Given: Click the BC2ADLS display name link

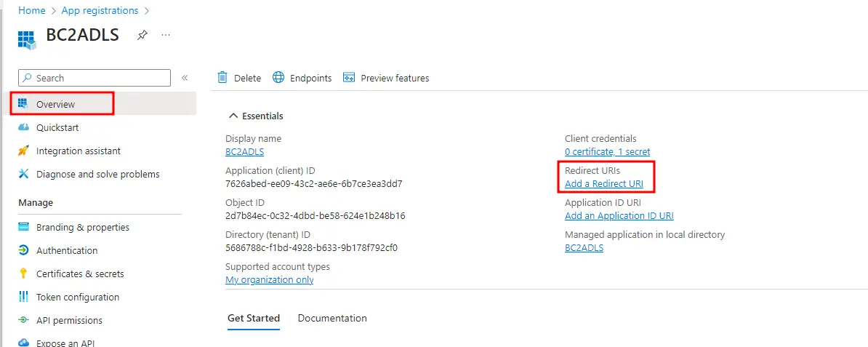Looking at the screenshot, I should pyautogui.click(x=245, y=152).
